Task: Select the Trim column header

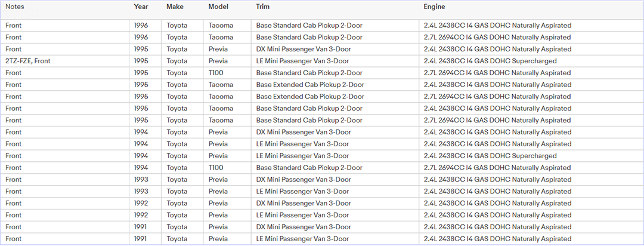Action: tap(263, 7)
